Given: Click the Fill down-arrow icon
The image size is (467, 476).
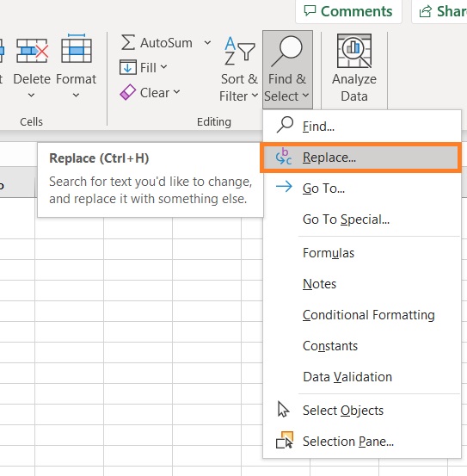Looking at the screenshot, I should [128, 67].
